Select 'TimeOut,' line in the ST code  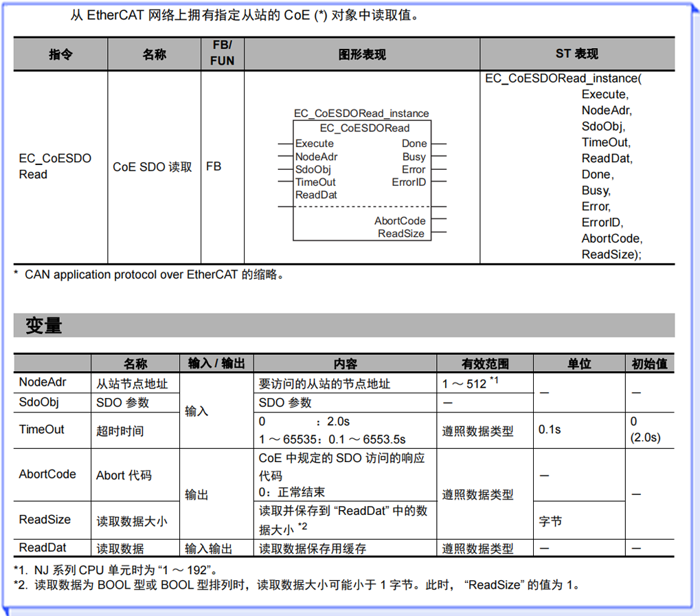606,142
